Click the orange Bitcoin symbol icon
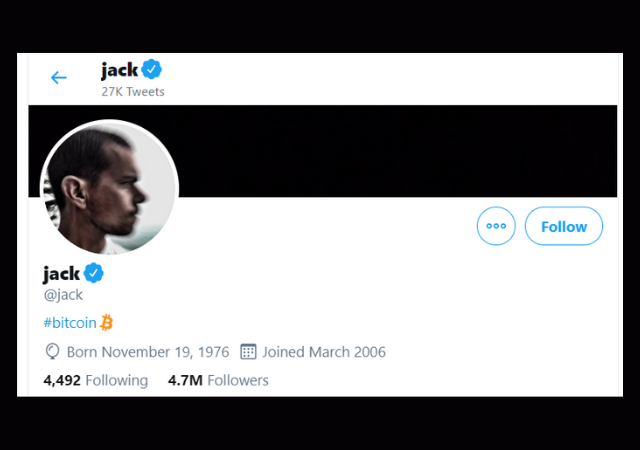Image resolution: width=640 pixels, height=450 pixels. click(107, 322)
